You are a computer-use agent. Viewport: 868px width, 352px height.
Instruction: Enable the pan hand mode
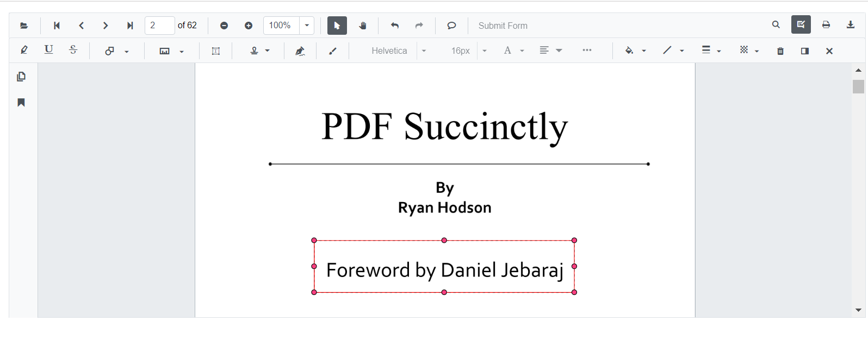363,26
